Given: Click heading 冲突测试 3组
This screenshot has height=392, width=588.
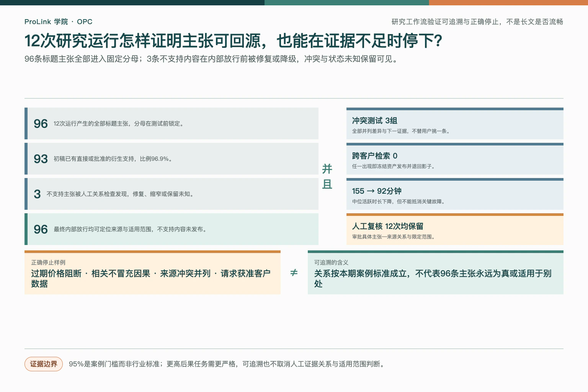Looking at the screenshot, I should [374, 121].
